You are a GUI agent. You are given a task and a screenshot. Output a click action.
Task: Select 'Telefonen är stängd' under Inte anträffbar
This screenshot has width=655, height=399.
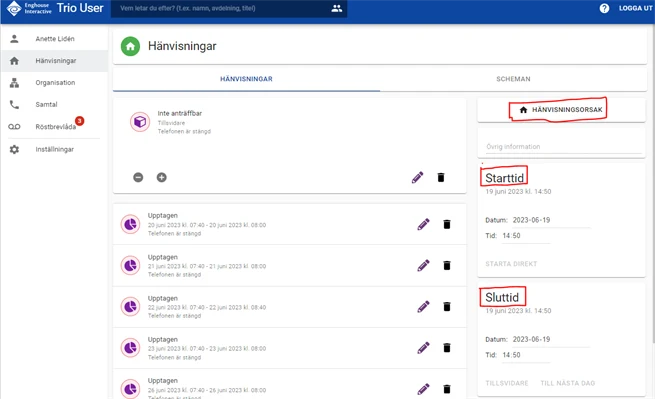[x=184, y=131]
